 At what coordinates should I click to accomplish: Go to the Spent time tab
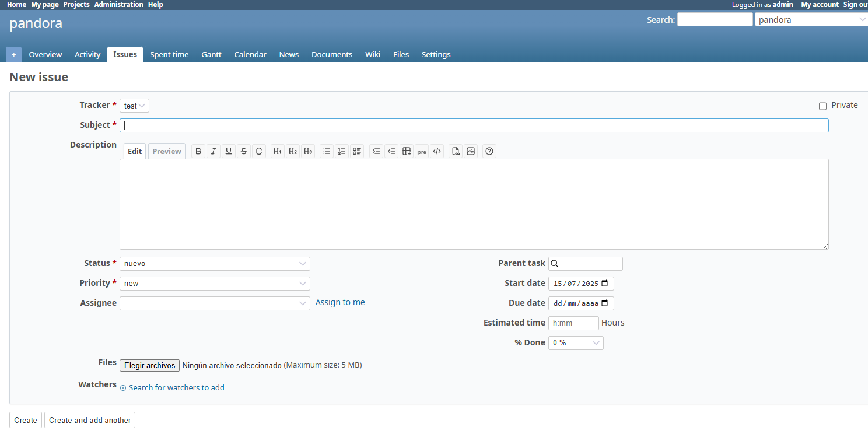click(x=169, y=54)
